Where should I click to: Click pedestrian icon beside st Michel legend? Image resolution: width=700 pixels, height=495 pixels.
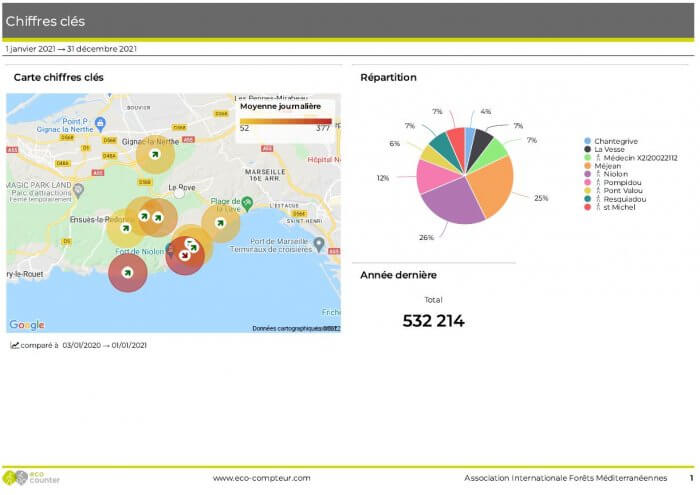[598, 207]
